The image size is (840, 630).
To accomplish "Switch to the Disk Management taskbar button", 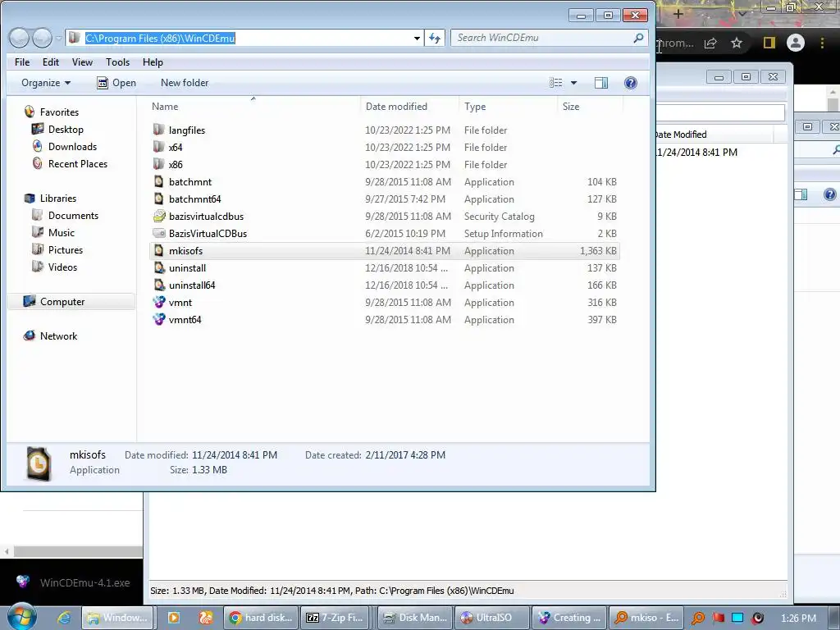I will coord(414,618).
